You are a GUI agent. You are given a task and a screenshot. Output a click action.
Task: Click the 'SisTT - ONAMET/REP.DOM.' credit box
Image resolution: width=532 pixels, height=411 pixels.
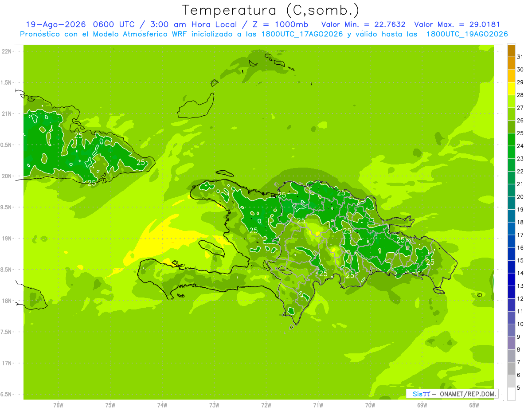(452, 394)
